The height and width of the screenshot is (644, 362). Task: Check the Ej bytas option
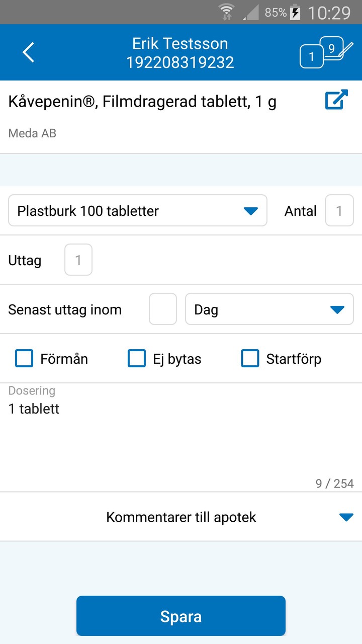(x=136, y=358)
